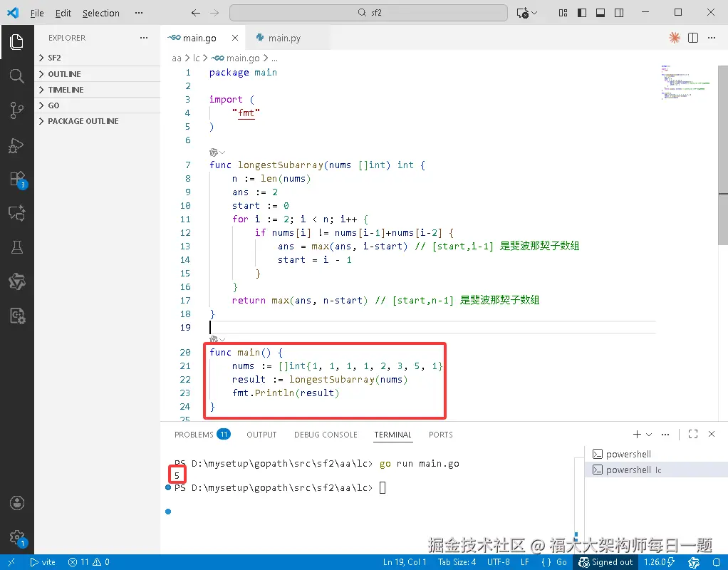Viewport: 728px width, 570px height.
Task: Open Manage gear in activity bar
Action: pos(16,537)
